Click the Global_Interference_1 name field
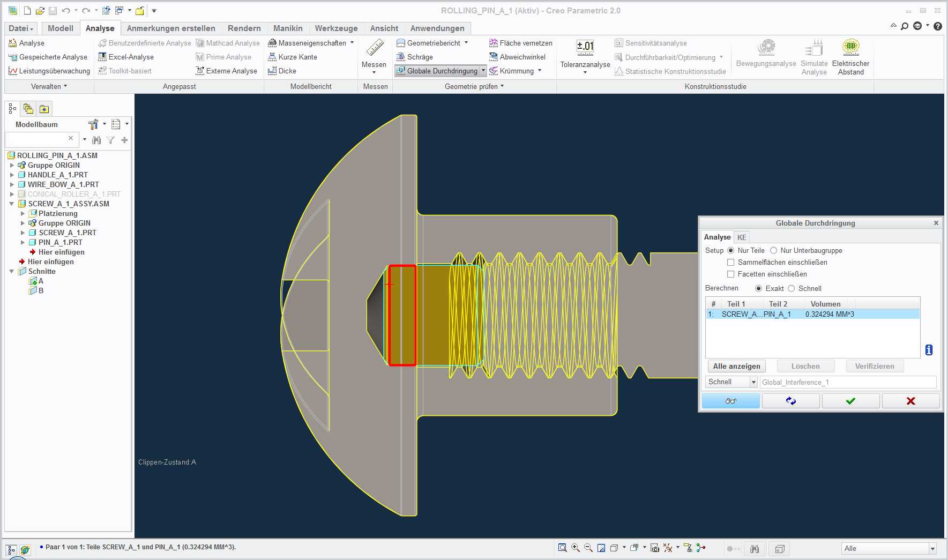This screenshot has width=948, height=560. [848, 382]
